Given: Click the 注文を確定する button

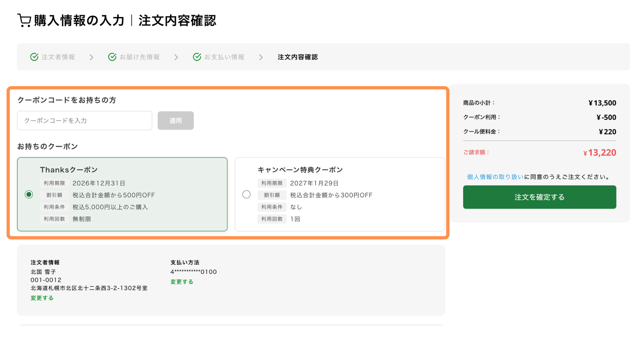Looking at the screenshot, I should (x=540, y=197).
